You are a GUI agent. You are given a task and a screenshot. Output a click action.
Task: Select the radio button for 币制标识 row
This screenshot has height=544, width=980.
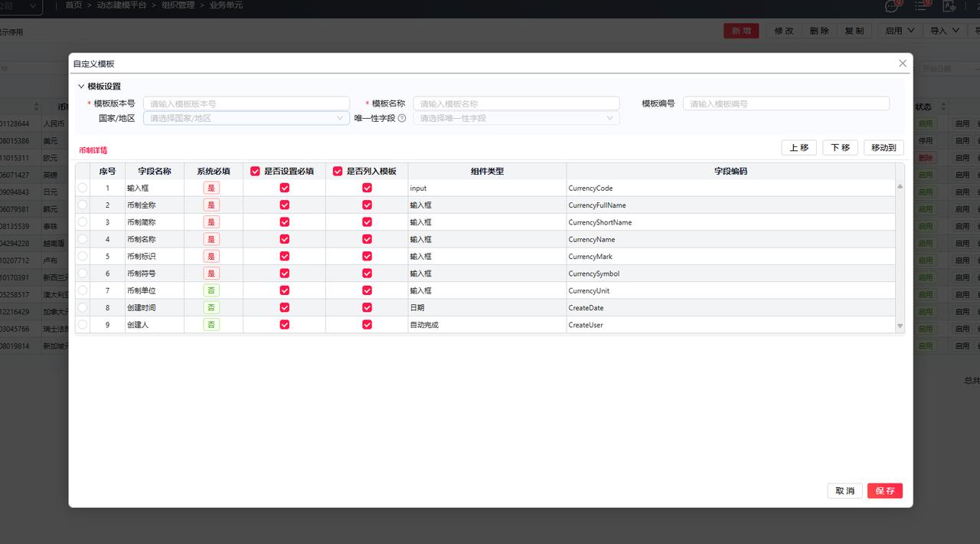click(83, 256)
